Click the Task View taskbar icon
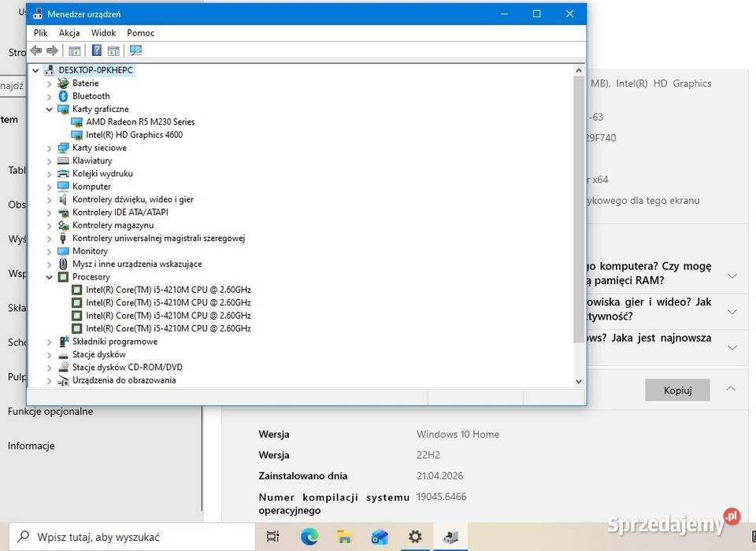Image resolution: width=756 pixels, height=551 pixels. pyautogui.click(x=273, y=537)
